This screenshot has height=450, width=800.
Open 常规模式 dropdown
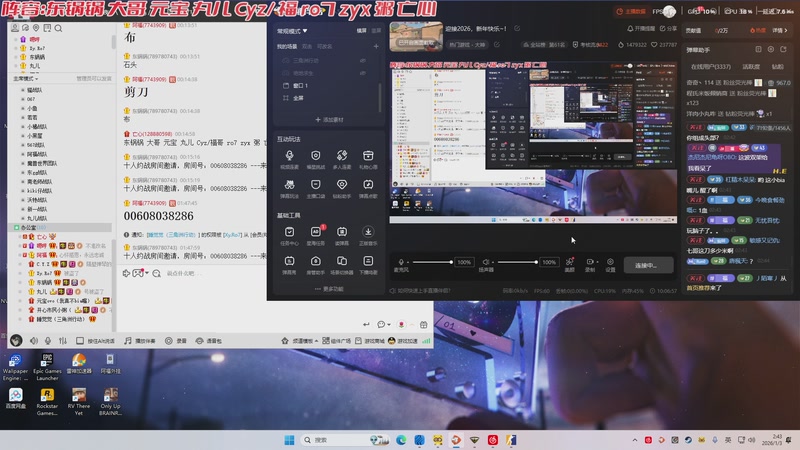point(292,31)
